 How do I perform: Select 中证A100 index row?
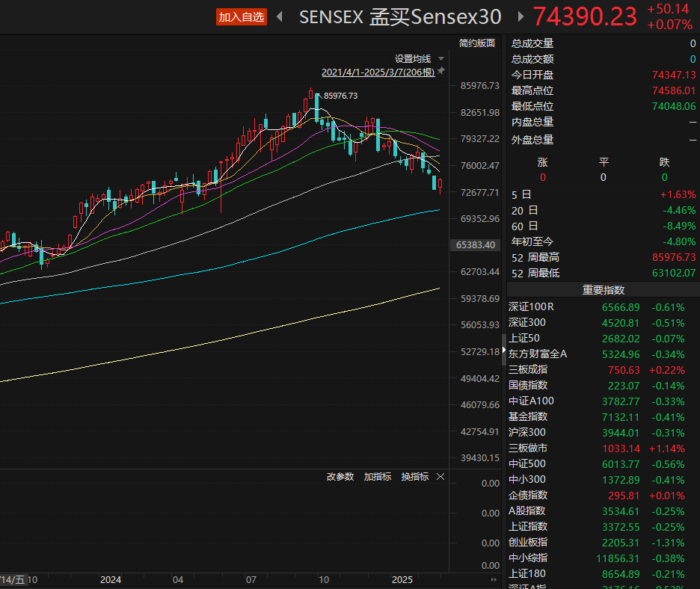[x=603, y=401]
